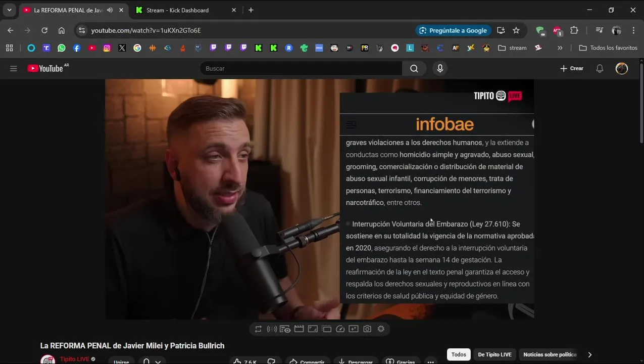Switch to the La REFORMA PENAL tab

click(x=68, y=10)
